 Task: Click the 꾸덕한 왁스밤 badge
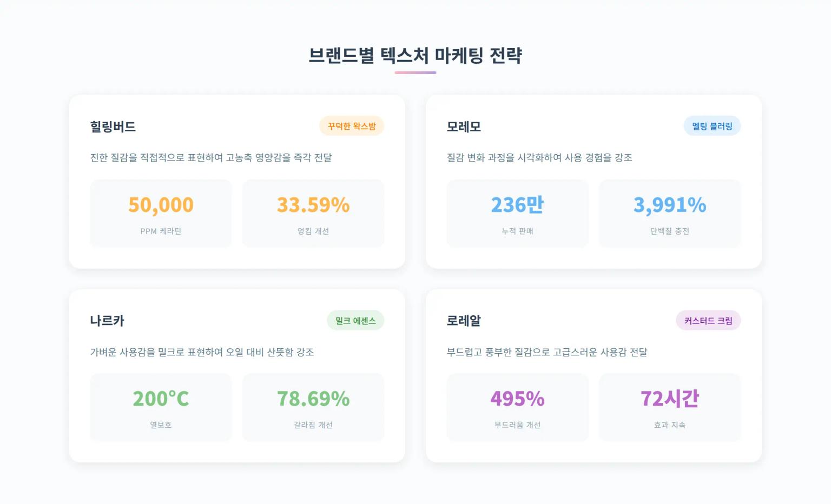point(352,126)
